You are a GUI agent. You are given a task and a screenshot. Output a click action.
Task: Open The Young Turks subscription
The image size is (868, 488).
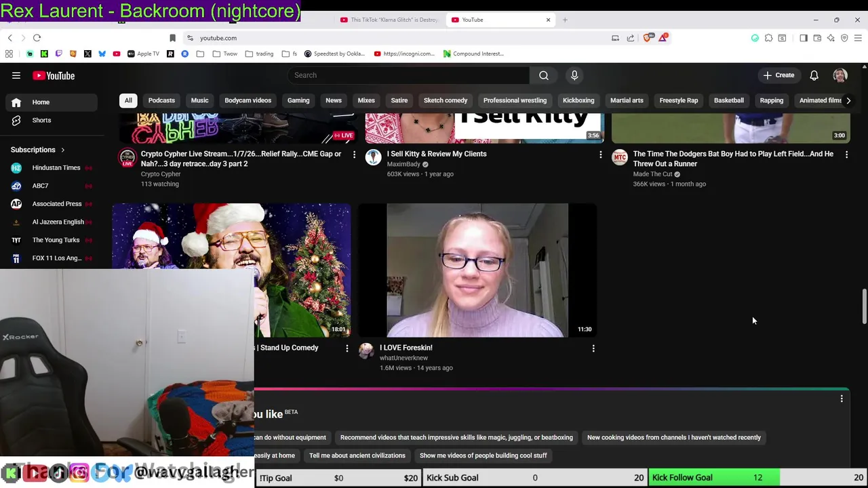(x=52, y=240)
